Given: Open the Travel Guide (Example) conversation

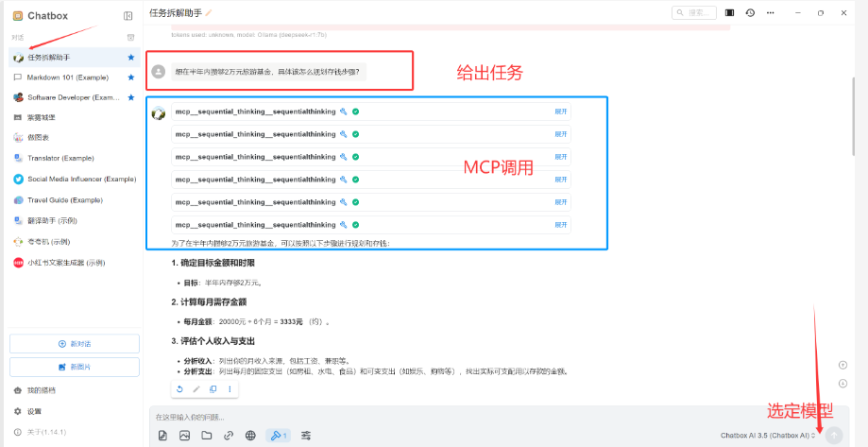Looking at the screenshot, I should click(75, 200).
